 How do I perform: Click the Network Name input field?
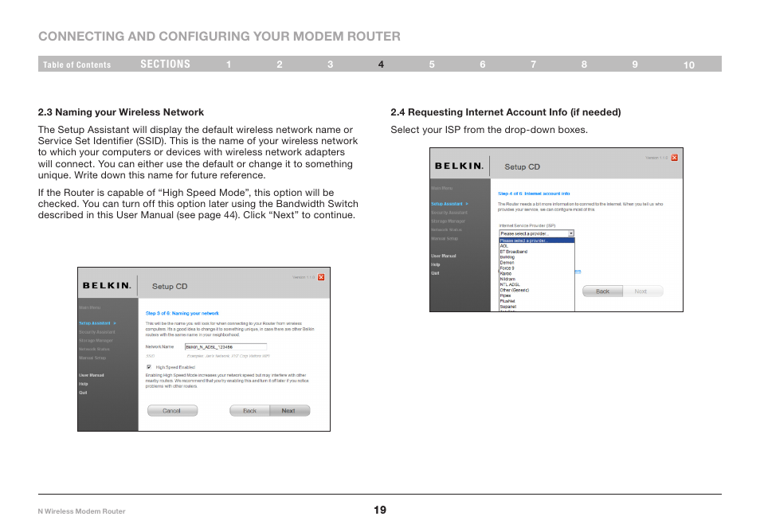click(226, 346)
